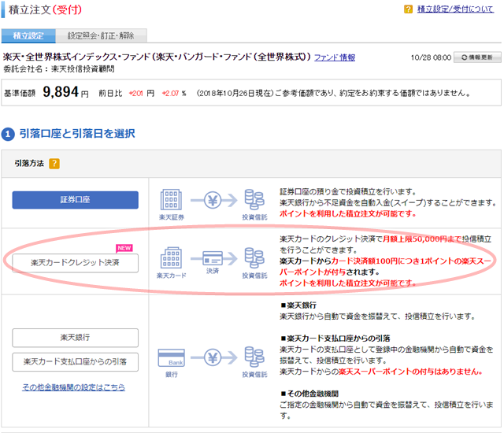This screenshot has height=433, width=504.
Task: Click the question icon next to 引落方法
Action: (x=54, y=164)
